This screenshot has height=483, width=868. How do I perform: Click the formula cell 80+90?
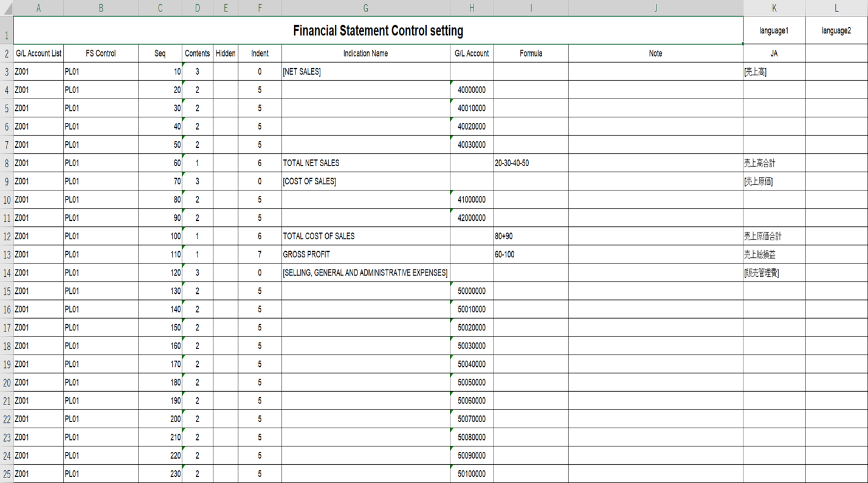[531, 236]
